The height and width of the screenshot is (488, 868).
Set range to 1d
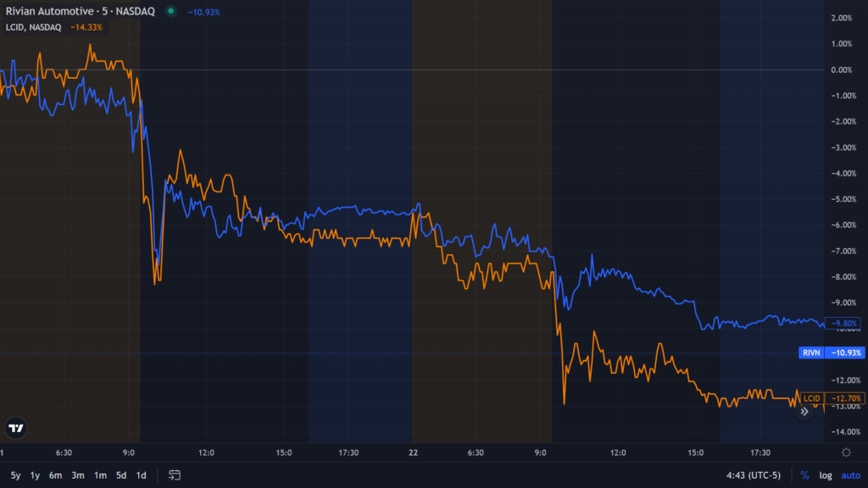click(x=141, y=475)
